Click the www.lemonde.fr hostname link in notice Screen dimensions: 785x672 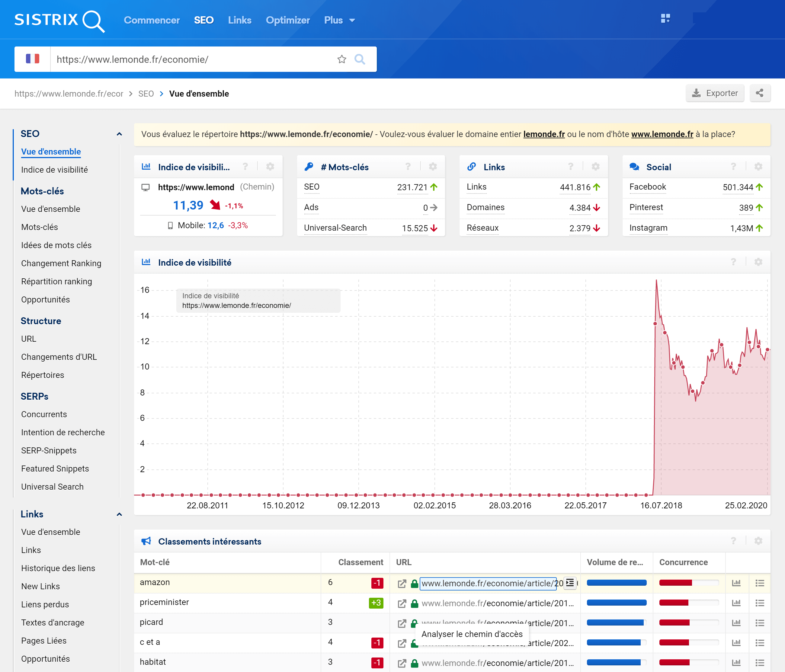tap(662, 134)
